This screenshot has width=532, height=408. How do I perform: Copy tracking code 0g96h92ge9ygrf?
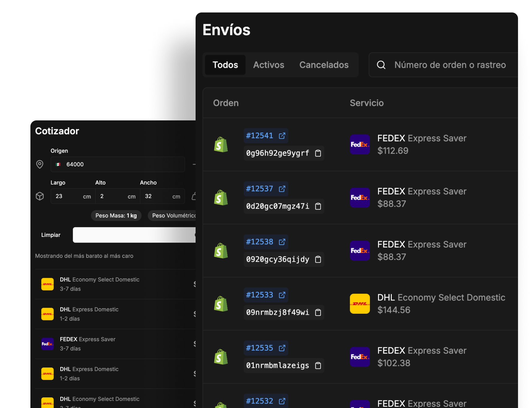pos(318,153)
